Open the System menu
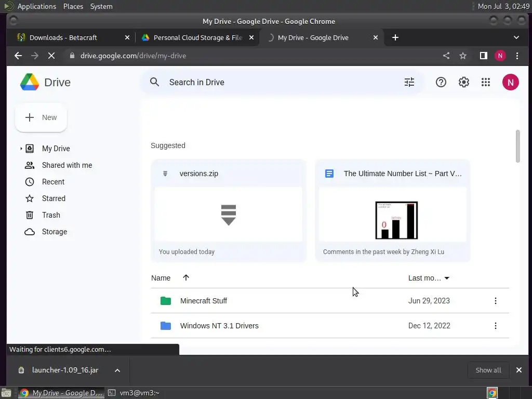Image resolution: width=532 pixels, height=399 pixels. click(101, 6)
